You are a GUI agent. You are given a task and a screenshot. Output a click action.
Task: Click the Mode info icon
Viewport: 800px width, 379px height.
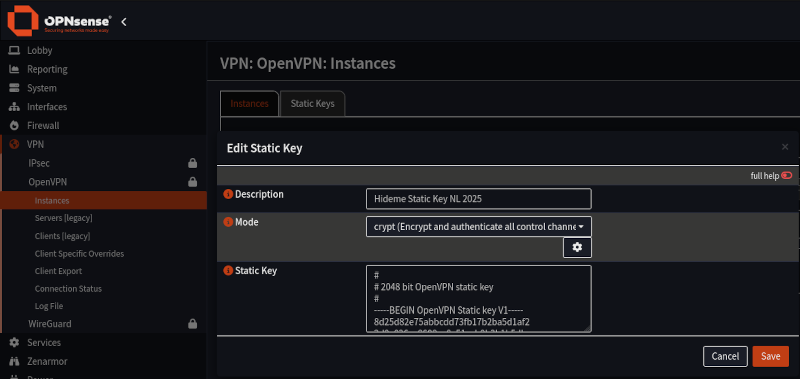228,222
